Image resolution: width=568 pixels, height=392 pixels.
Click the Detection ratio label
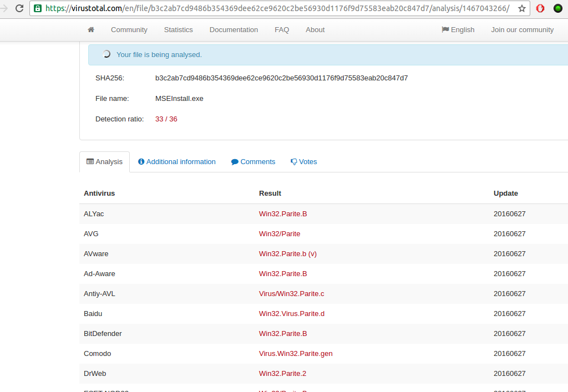[x=120, y=119]
